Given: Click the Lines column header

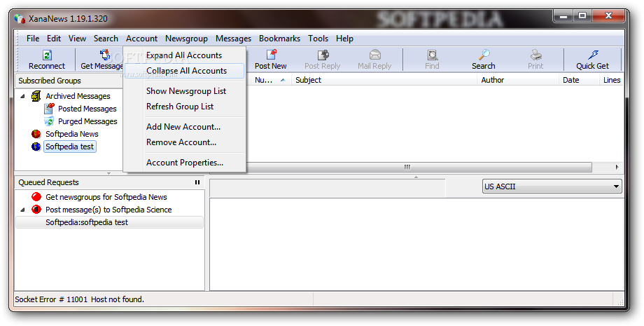Looking at the screenshot, I should (x=612, y=80).
